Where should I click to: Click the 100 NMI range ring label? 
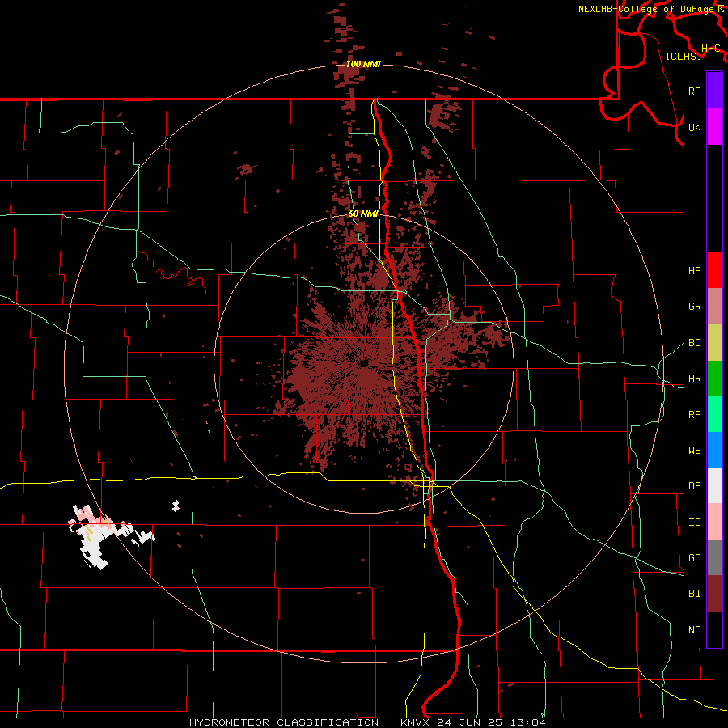point(363,64)
